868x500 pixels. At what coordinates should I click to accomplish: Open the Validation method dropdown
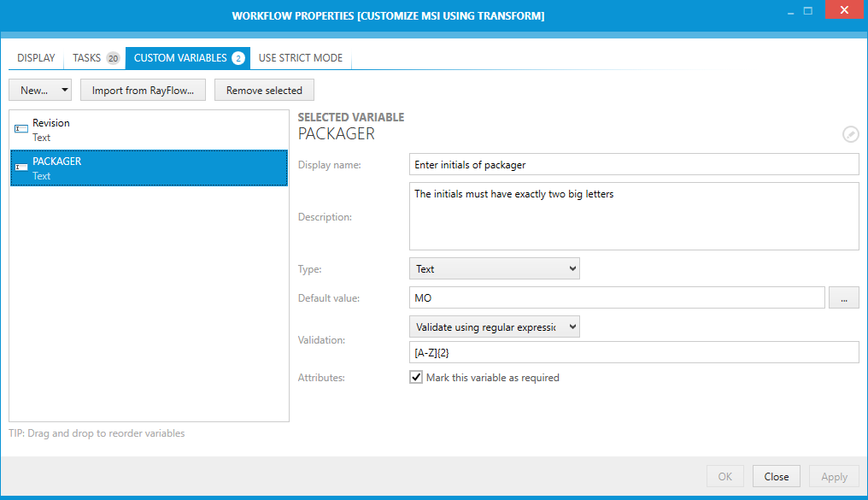(495, 326)
